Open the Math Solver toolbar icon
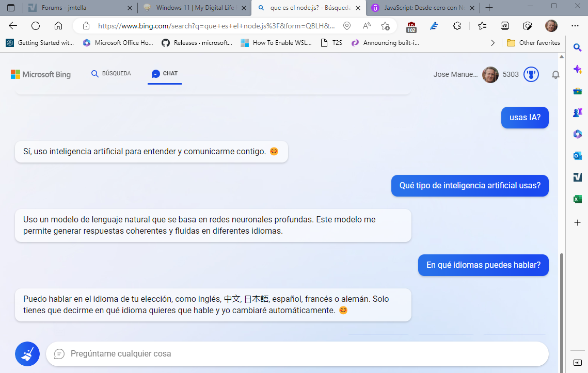 click(x=505, y=26)
